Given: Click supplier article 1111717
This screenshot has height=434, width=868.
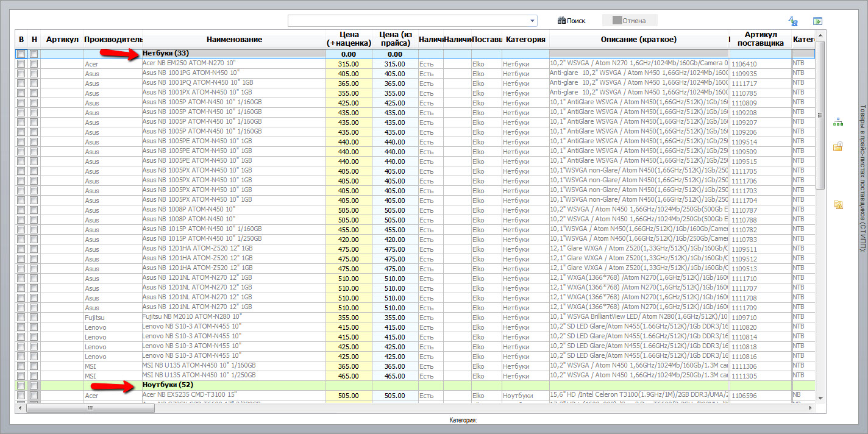Looking at the screenshot, I should tap(760, 84).
